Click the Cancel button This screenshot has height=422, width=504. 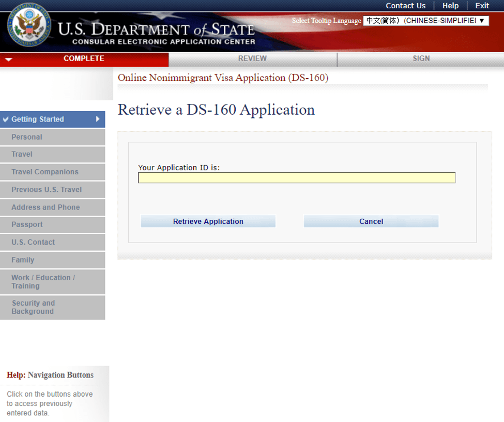pyautogui.click(x=371, y=221)
